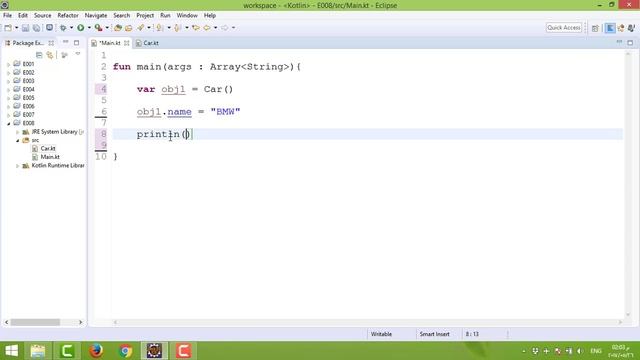Click the Previous Annotation toolbar icon
This screenshot has width=640, height=360.
click(177, 28)
